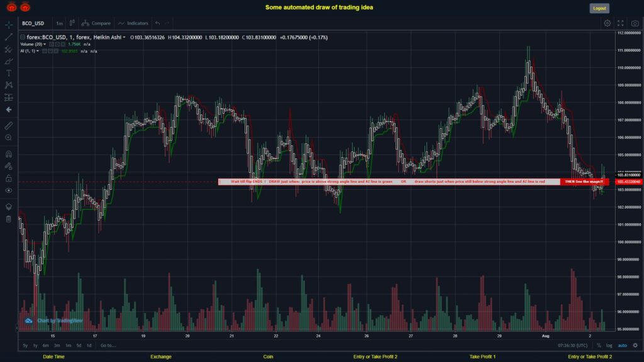Click the red 'THEN See the magic!!!' label

coord(584,182)
